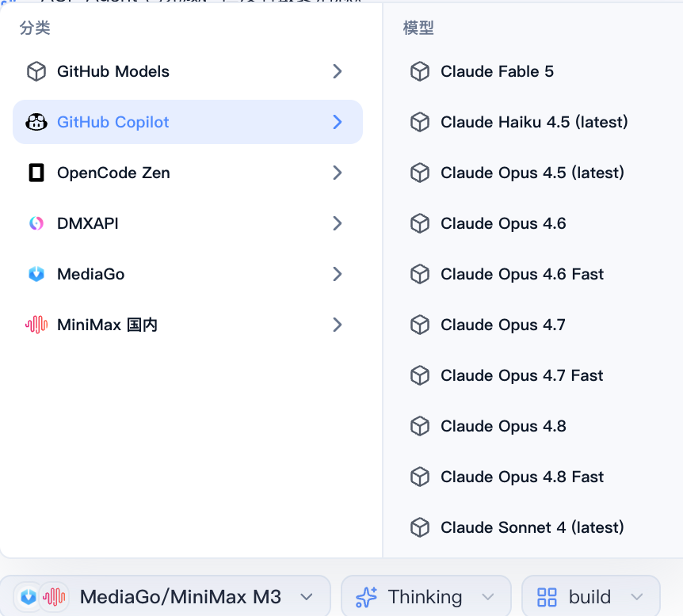This screenshot has height=616, width=683.
Task: Expand MediaGo chevron arrow
Action: (338, 274)
